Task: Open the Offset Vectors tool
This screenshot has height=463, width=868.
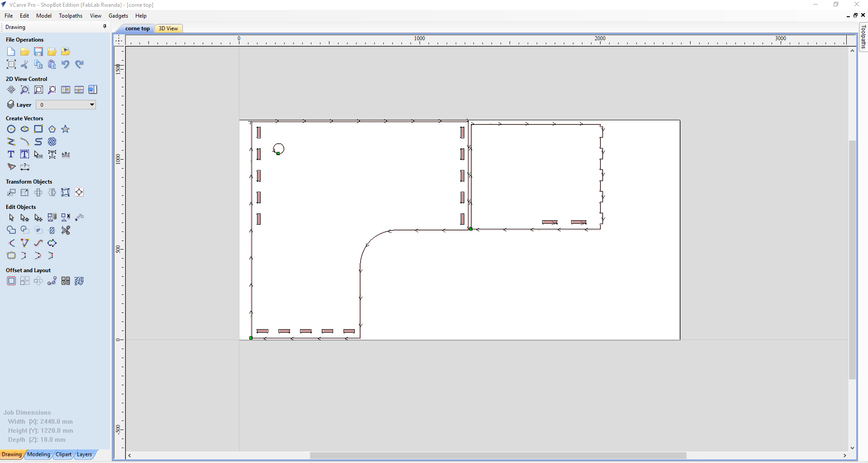Action: (11, 281)
